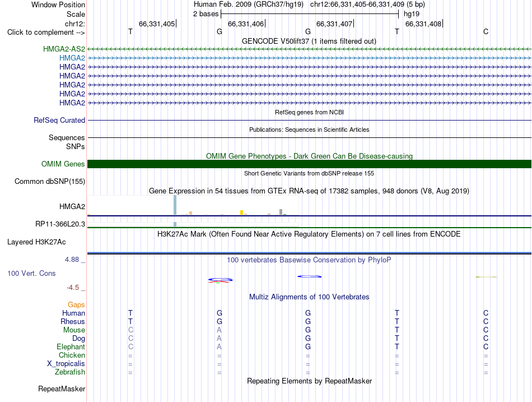The width and height of the screenshot is (532, 402).
Task: Click the Dog species label
Action: 79,339
